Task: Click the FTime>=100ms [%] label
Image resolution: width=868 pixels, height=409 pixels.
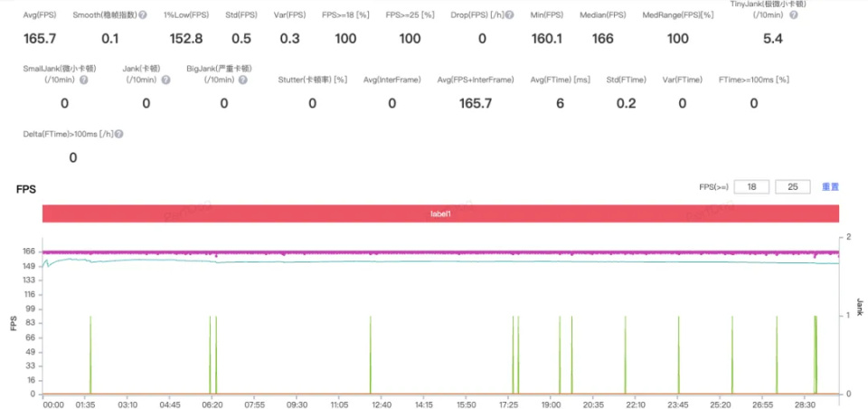Action: (x=754, y=80)
